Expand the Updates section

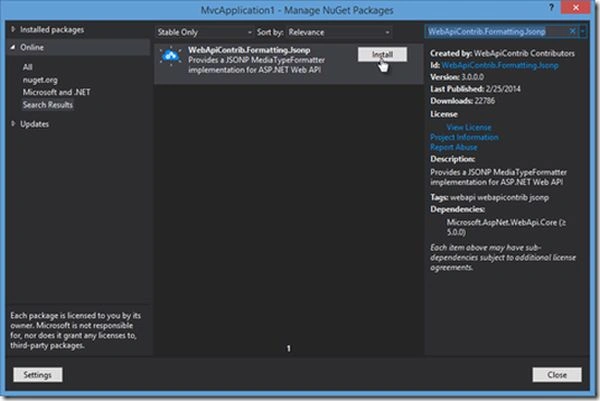pos(13,124)
